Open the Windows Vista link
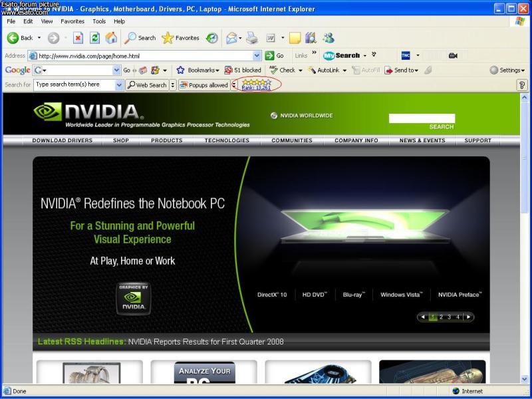 tap(402, 295)
